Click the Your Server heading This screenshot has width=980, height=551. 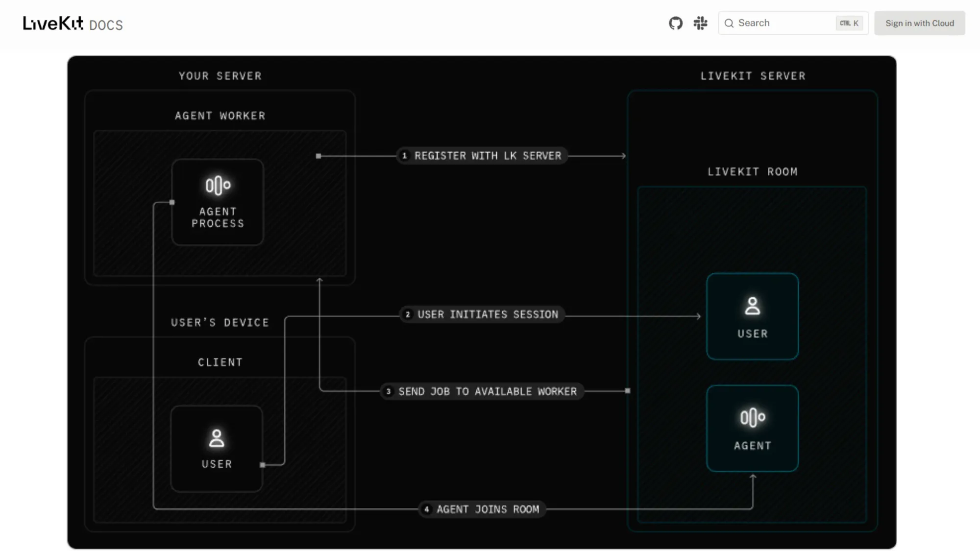tap(220, 76)
